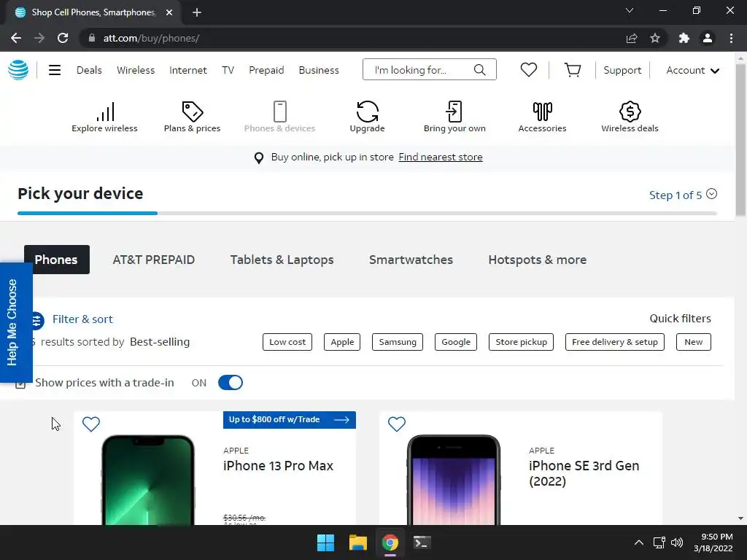Screen dimensions: 747x560
Task: Open the hamburger navigation menu
Action: click(55, 70)
